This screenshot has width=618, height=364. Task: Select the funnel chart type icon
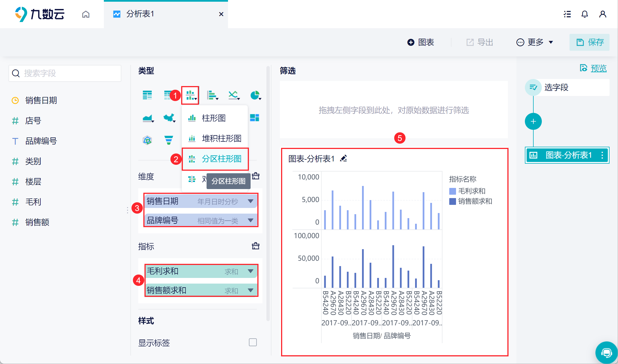[168, 140]
